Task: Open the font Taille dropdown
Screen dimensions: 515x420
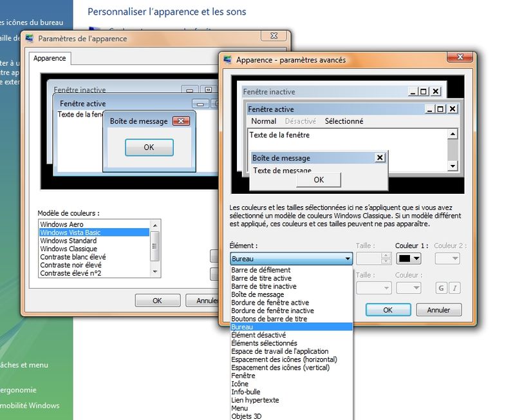Action: pos(374,288)
